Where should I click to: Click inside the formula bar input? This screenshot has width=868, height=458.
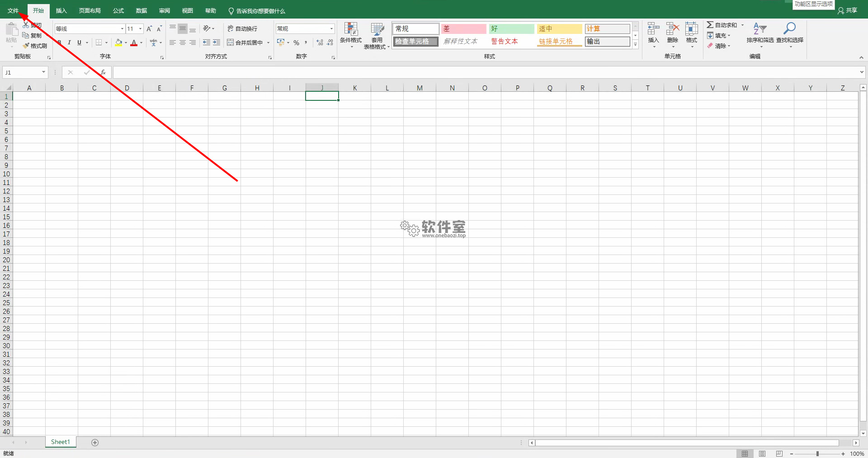(x=486, y=72)
